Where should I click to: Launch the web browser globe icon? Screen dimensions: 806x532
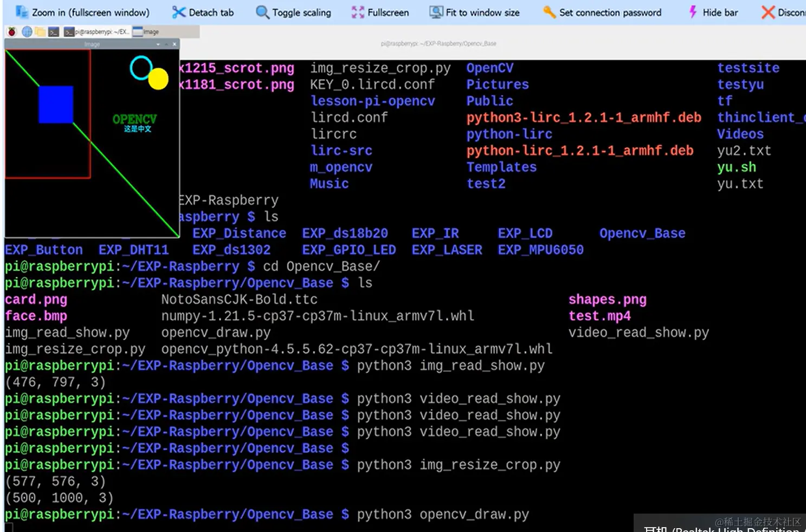[27, 32]
